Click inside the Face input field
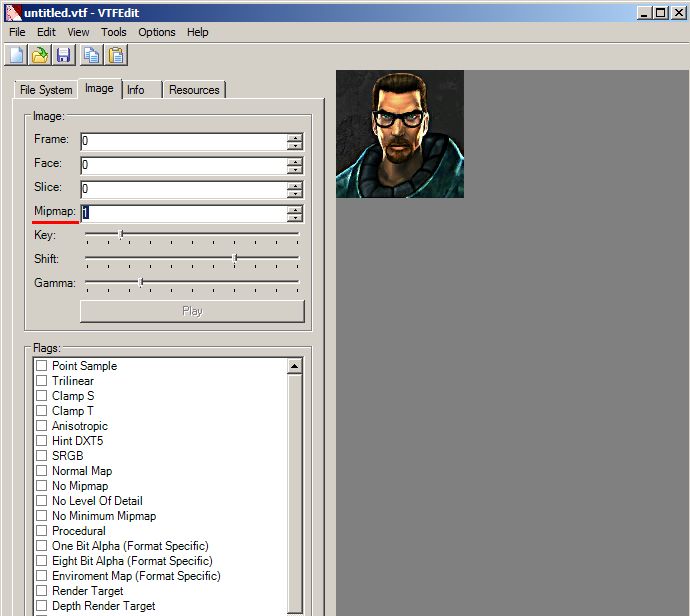Screen dimensions: 690x616 pos(184,165)
